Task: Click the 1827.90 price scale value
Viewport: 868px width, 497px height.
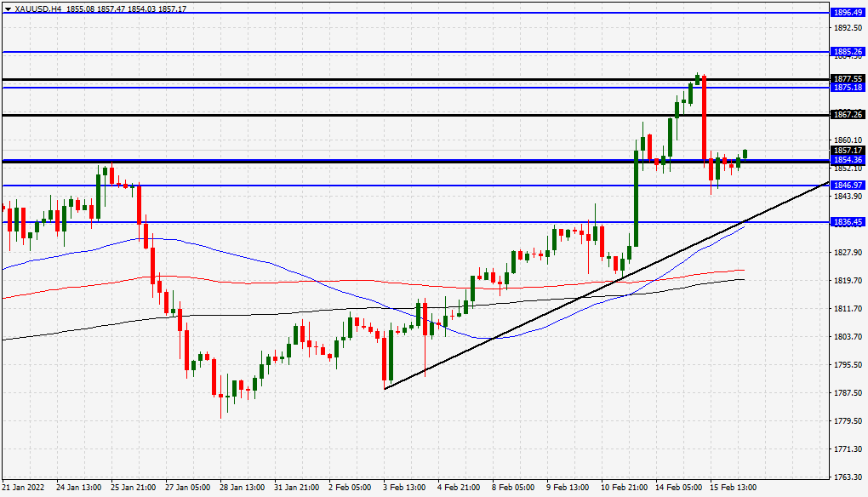Action: click(848, 253)
